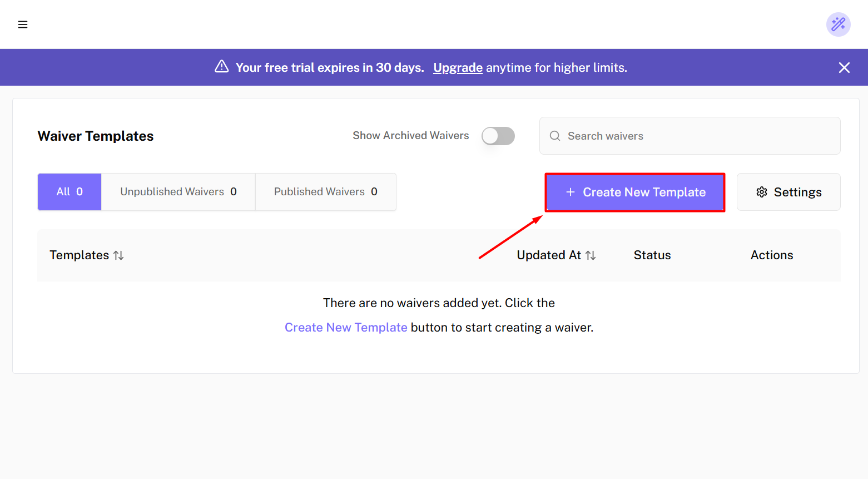The width and height of the screenshot is (868, 479).
Task: Click the Actions column header
Action: tap(771, 255)
